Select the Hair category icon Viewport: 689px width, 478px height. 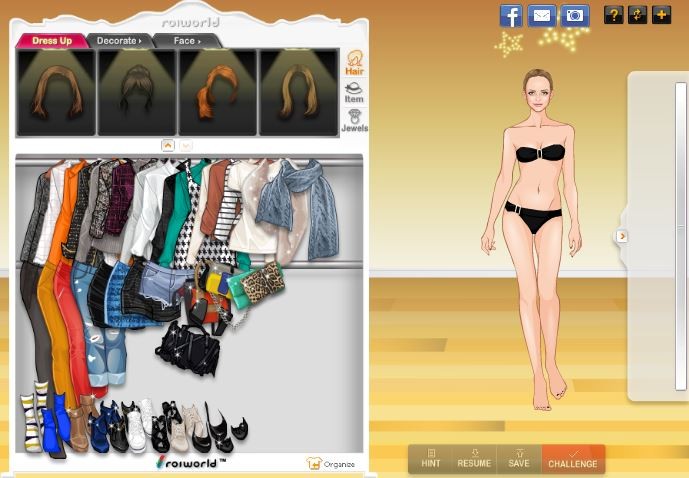point(354,63)
